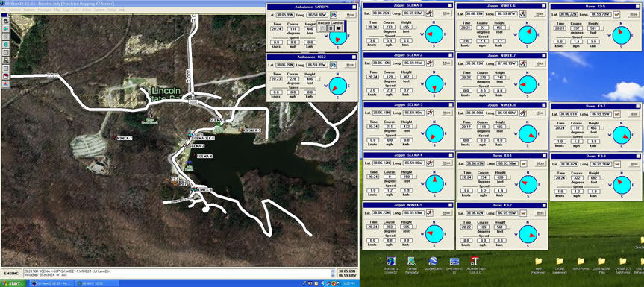The image size is (644, 287).
Task: Click More in the Ambulance SAROPS window
Action: [x=350, y=15]
